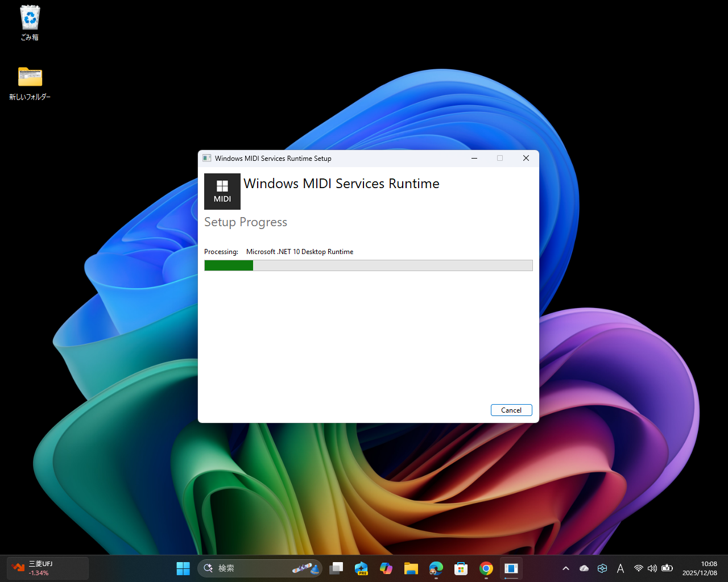
Task: Open Task View from the taskbar
Action: pyautogui.click(x=336, y=568)
